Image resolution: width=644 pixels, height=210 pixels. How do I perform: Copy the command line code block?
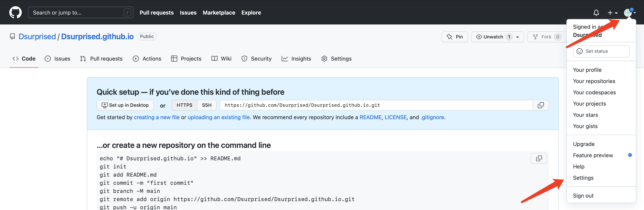(539, 159)
